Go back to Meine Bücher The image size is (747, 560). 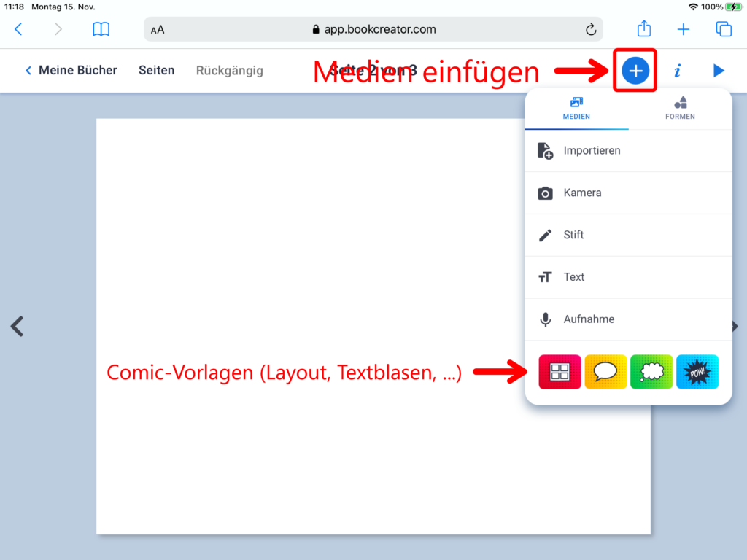pyautogui.click(x=71, y=71)
